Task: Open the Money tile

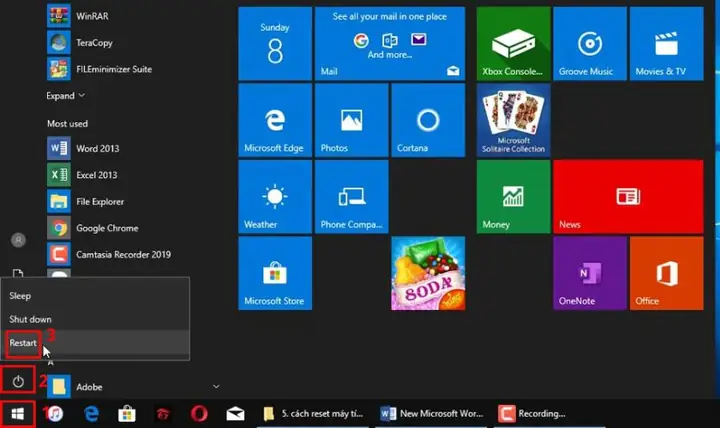Action: point(513,197)
